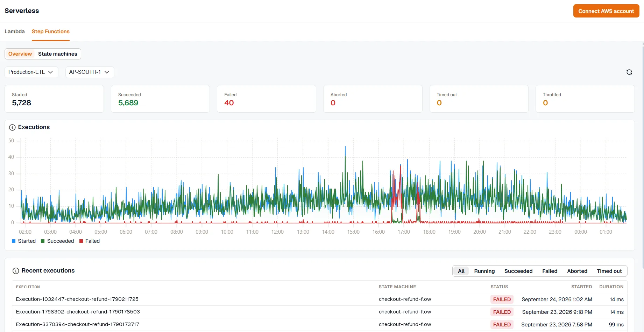Filter recent executions by Failed

tap(550, 271)
